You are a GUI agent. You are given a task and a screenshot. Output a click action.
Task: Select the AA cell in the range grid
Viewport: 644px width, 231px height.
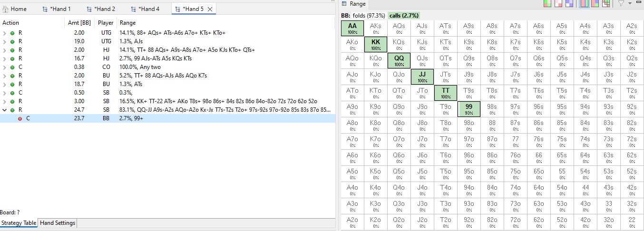coord(352,29)
